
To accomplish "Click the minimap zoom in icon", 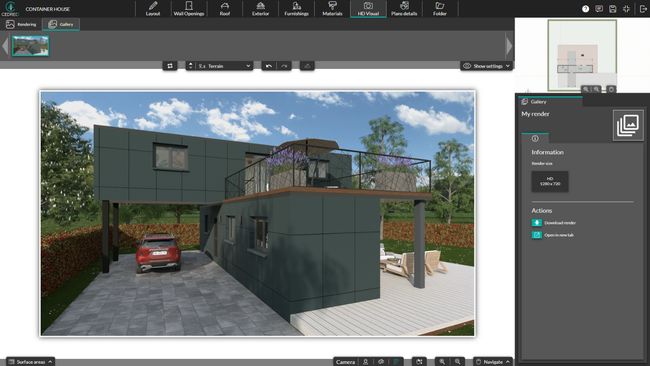I will point(586,89).
